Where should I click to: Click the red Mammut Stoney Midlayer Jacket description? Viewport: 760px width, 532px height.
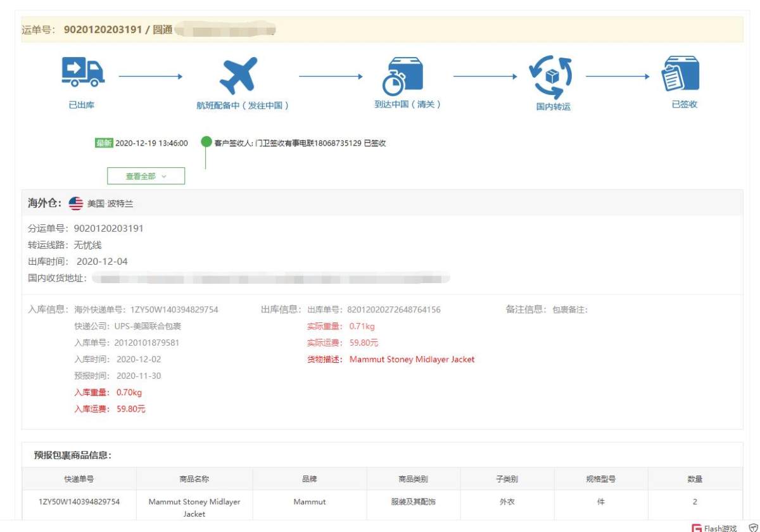412,359
